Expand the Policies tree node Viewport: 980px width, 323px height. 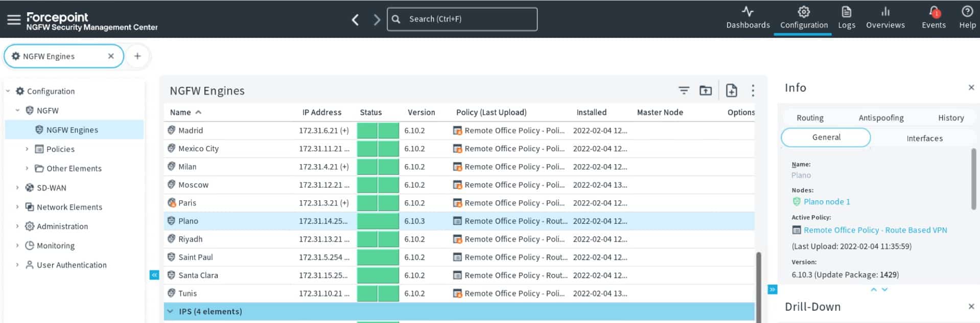tap(27, 149)
